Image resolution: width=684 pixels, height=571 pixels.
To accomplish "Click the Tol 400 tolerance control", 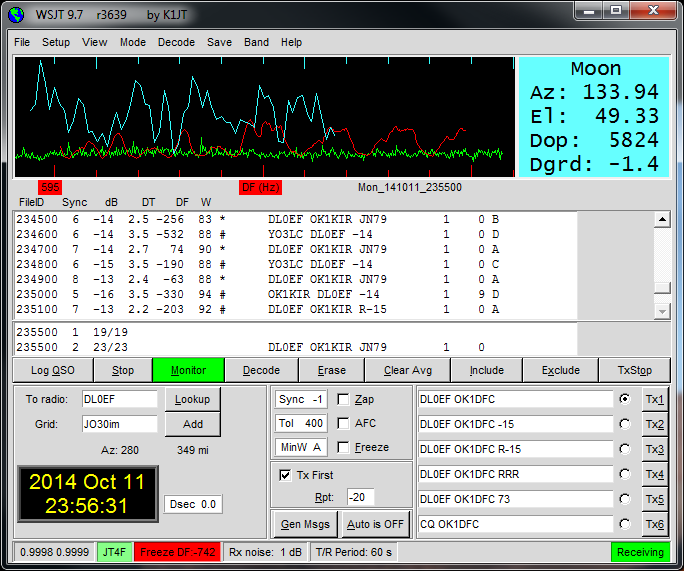I will (302, 423).
